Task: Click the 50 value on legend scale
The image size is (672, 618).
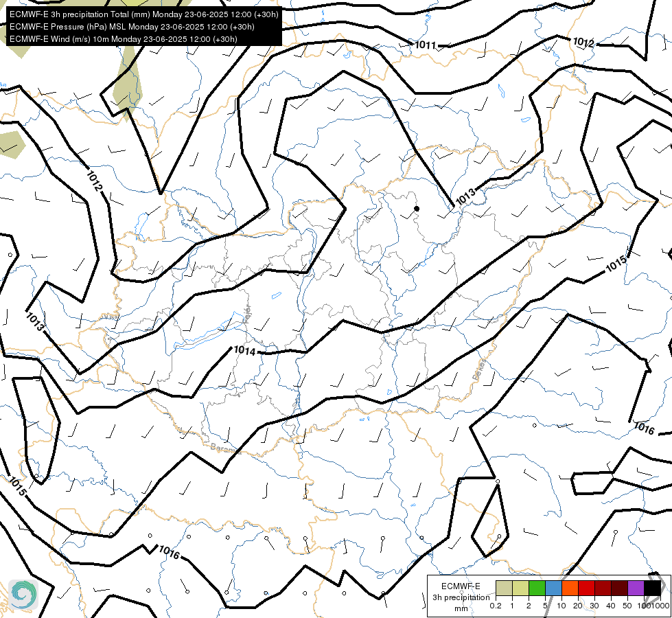Action: [627, 606]
